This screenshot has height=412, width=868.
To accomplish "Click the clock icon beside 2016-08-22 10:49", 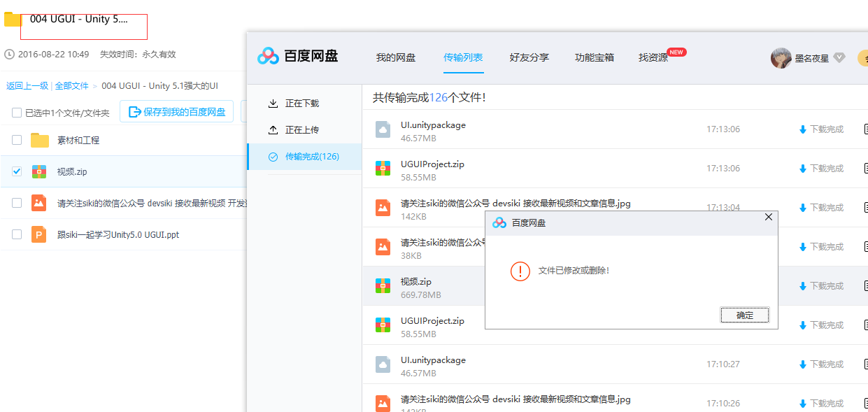I will click(x=9, y=54).
